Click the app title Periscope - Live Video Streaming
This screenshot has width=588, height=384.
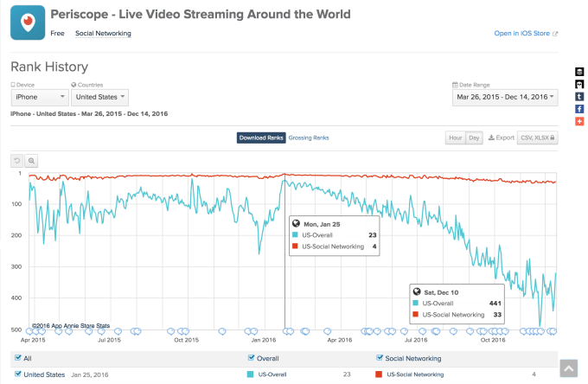pos(201,14)
